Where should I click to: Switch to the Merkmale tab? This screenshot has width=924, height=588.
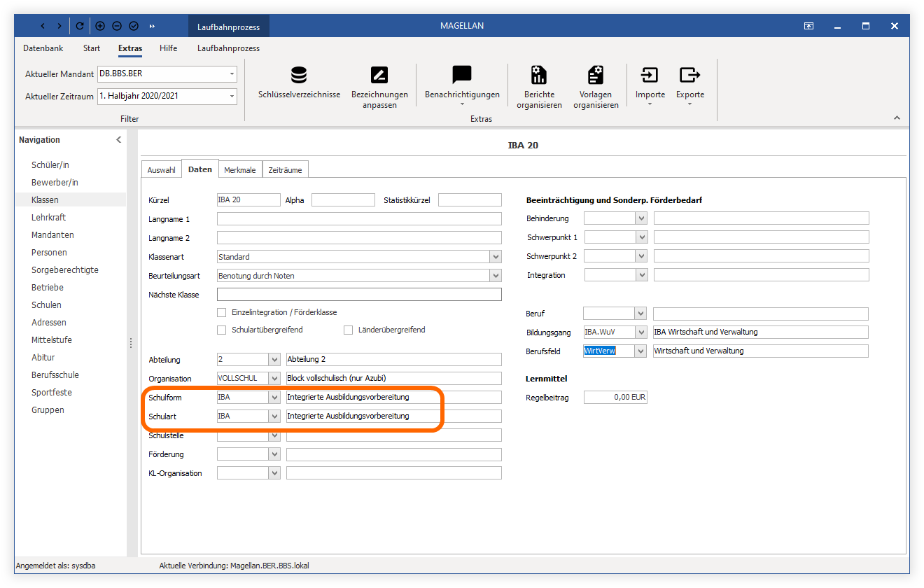240,169
